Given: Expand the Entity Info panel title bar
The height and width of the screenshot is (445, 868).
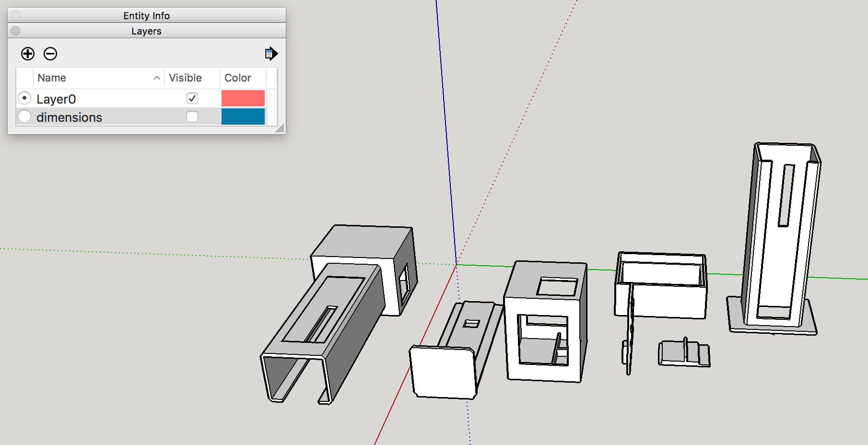Looking at the screenshot, I should [146, 15].
